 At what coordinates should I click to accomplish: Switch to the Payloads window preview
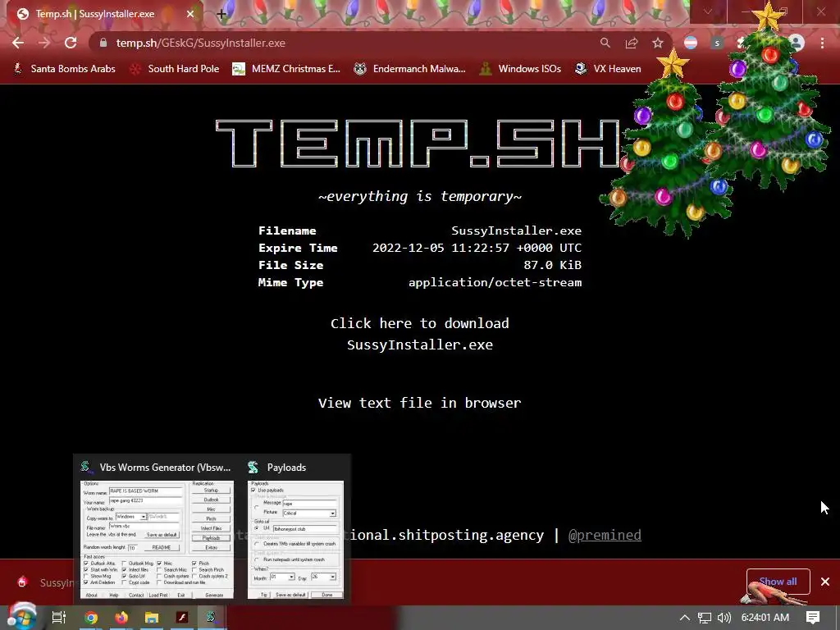(295, 540)
